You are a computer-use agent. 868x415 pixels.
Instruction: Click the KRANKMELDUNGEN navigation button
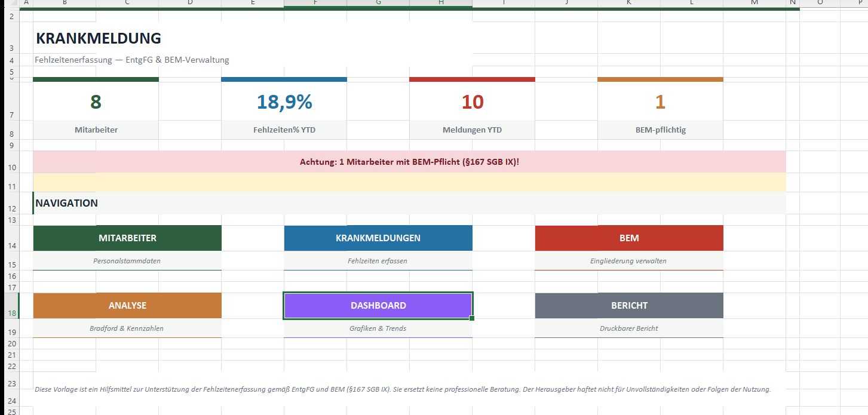click(x=378, y=238)
